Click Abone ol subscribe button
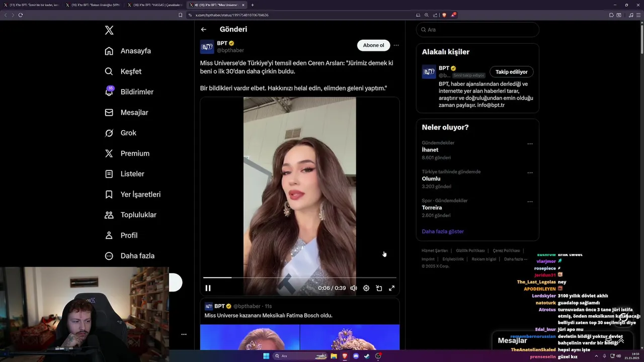This screenshot has width=644, height=362. [373, 45]
